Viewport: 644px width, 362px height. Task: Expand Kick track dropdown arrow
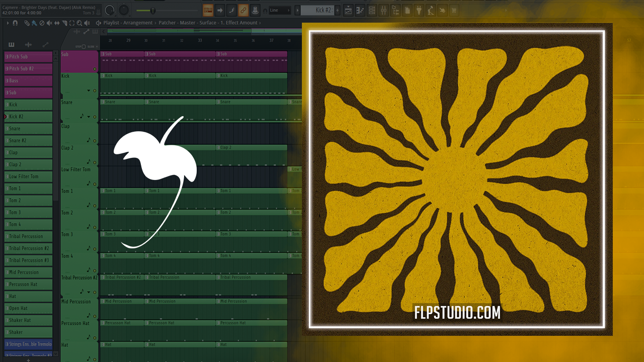click(x=89, y=91)
